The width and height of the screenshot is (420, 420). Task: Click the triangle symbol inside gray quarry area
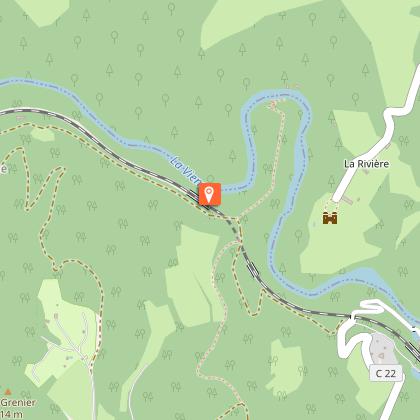382,357
